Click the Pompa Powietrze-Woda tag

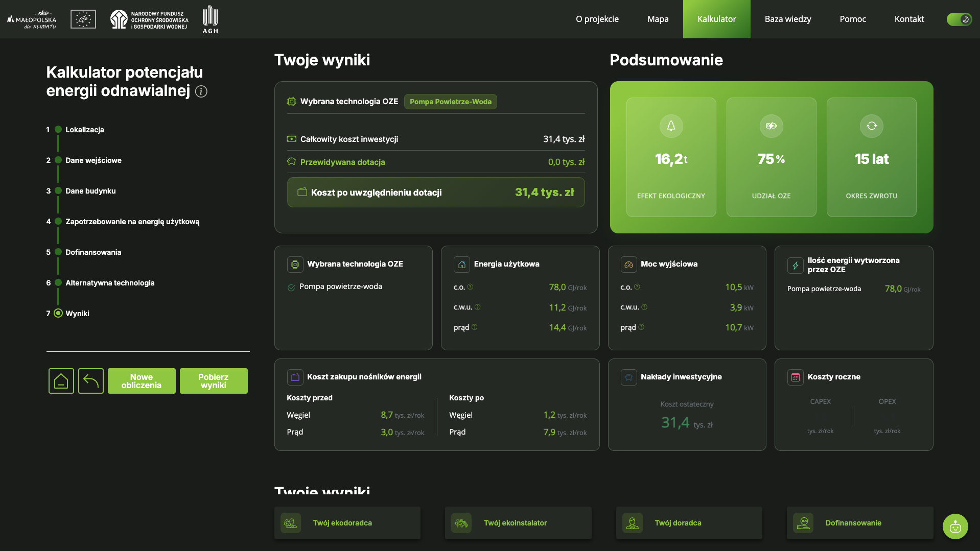click(x=450, y=102)
